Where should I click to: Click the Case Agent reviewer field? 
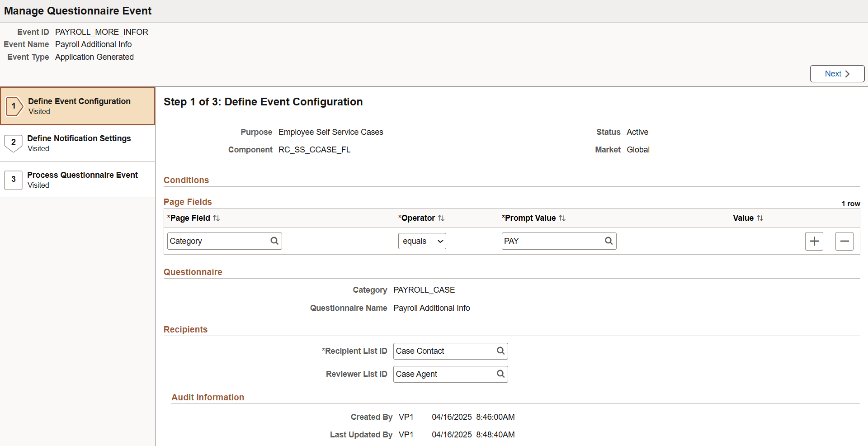coord(441,374)
